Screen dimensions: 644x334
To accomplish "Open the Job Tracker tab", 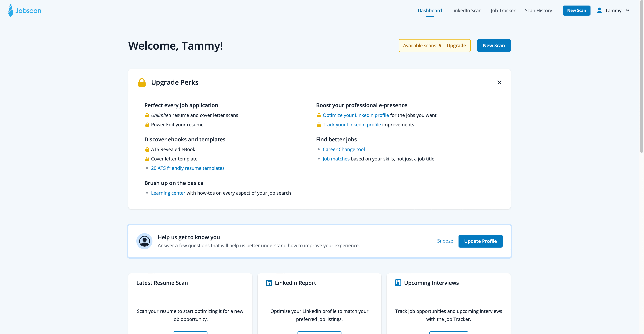I will (503, 11).
